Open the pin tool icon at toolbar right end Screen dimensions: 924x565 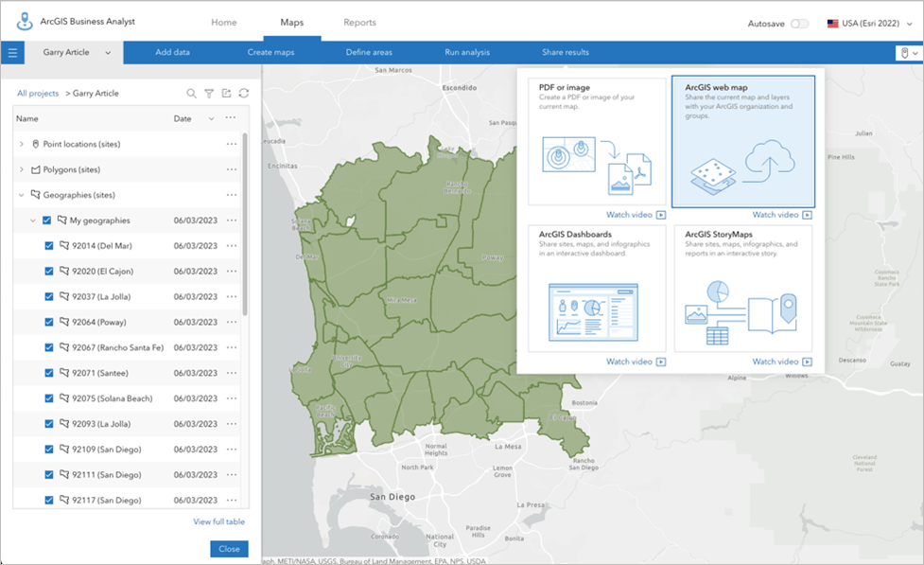[x=904, y=53]
